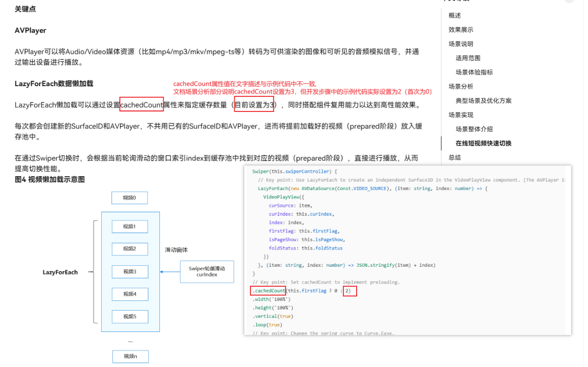Click the .width('100%') code line
Image resolution: width=588 pixels, height=367 pixels.
(x=271, y=299)
